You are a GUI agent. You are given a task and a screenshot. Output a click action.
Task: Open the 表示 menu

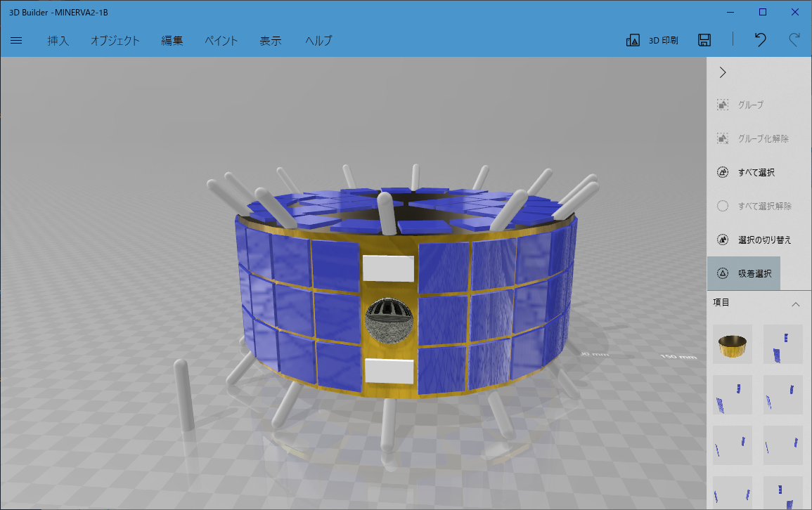tap(271, 40)
